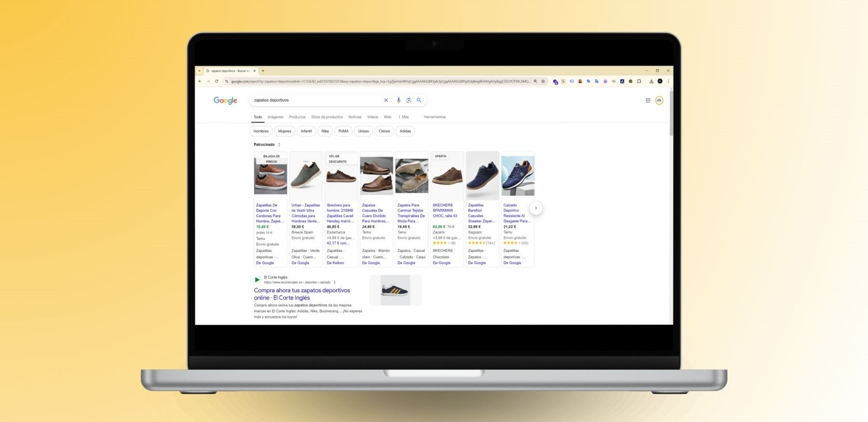Click the El Corte Inglés Adidas shoe thumbnail
Screen dimensions: 868x422
point(395,290)
